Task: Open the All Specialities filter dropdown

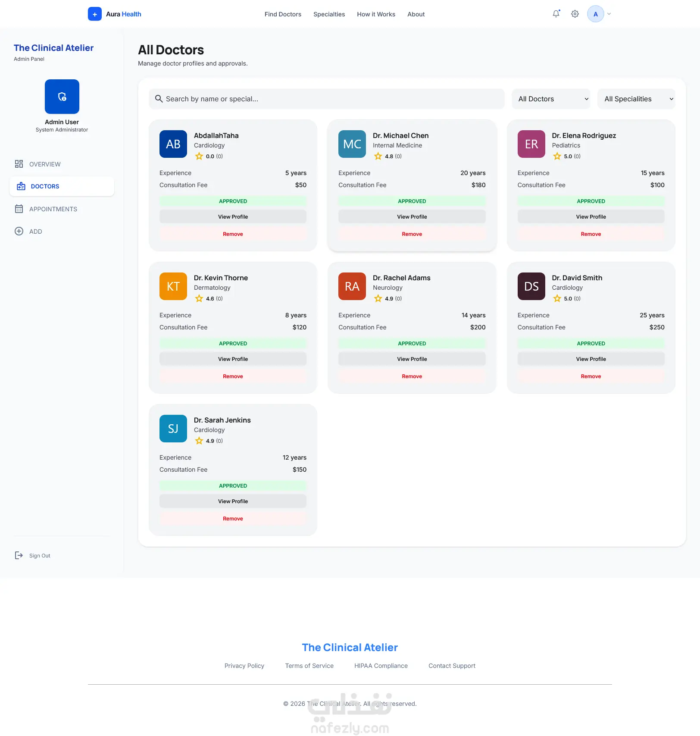Action: click(636, 99)
